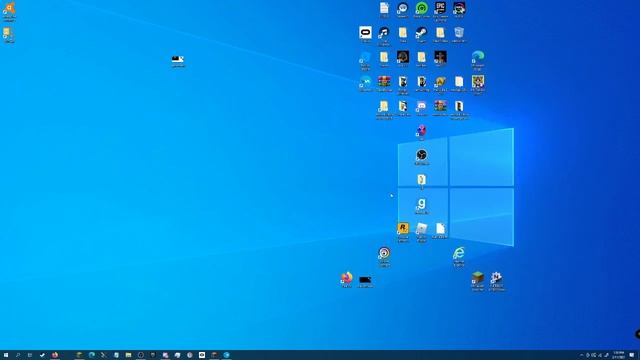Launch the Steam desktop shortcut
Screen dimensions: 640x360
pos(421,35)
